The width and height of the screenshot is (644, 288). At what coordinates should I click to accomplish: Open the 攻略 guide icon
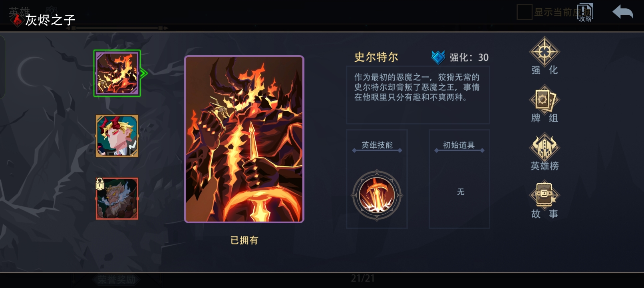tap(586, 12)
